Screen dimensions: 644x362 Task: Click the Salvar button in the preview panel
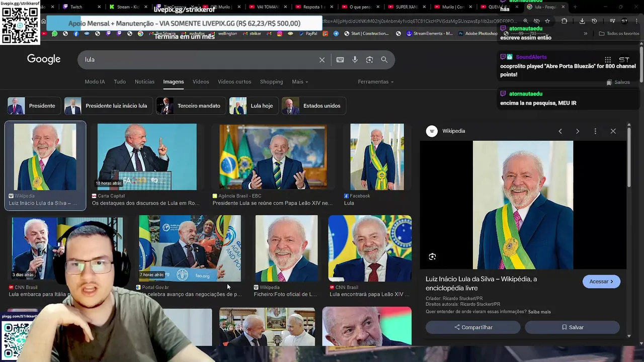coord(572,327)
